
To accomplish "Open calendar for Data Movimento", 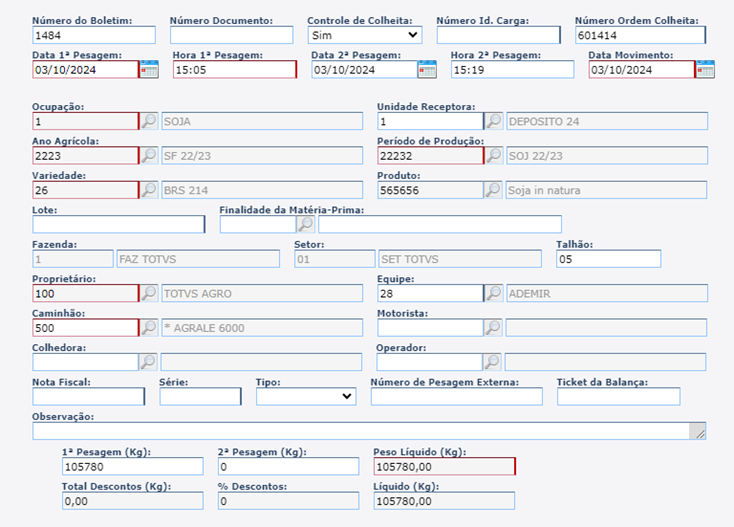I will click(704, 69).
